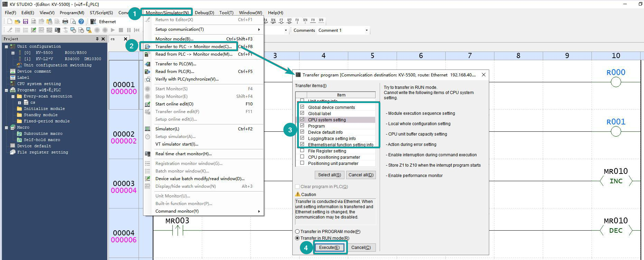Enable File Register setting checkbox
This screenshot has width=644, height=260.
click(x=302, y=151)
